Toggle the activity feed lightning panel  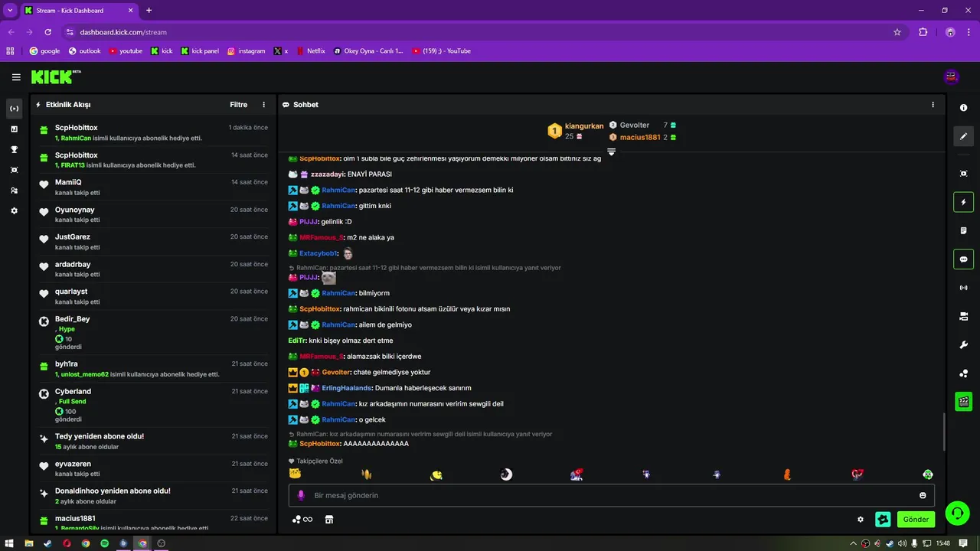[964, 202]
